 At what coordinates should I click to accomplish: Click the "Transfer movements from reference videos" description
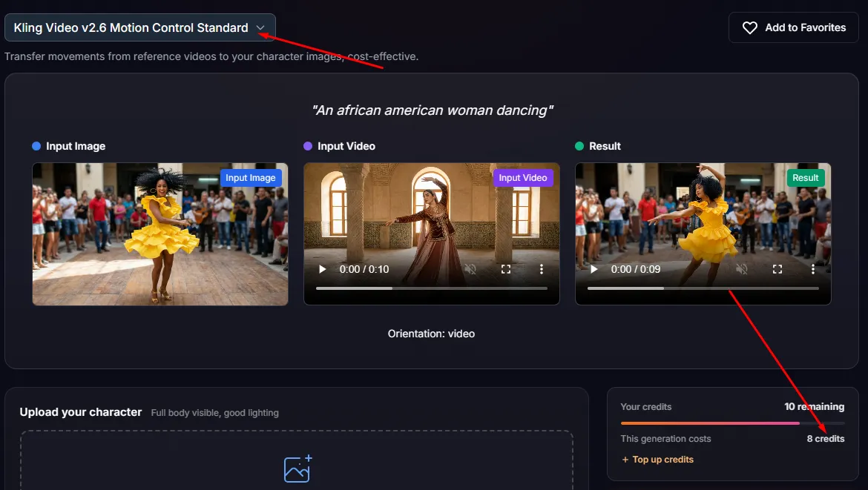click(211, 56)
